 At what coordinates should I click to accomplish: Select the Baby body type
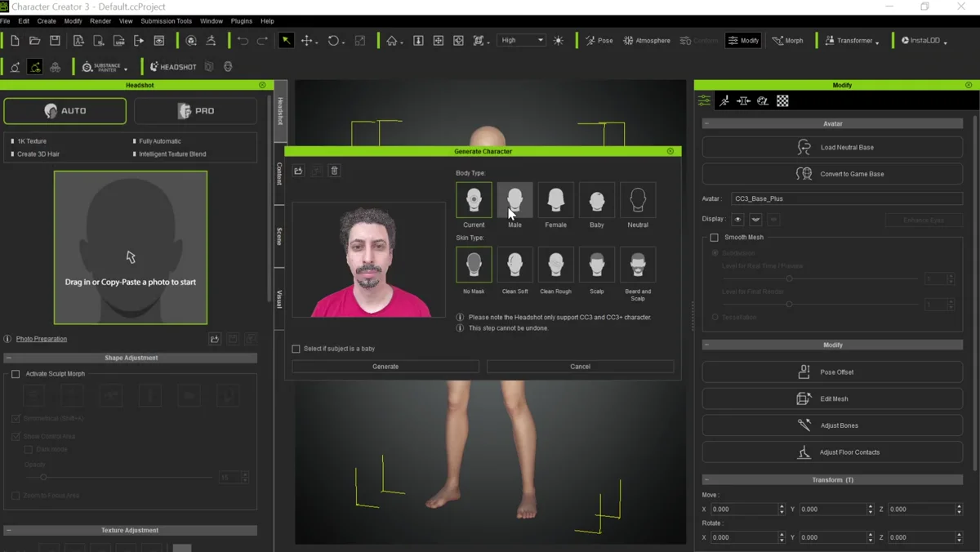pyautogui.click(x=597, y=199)
